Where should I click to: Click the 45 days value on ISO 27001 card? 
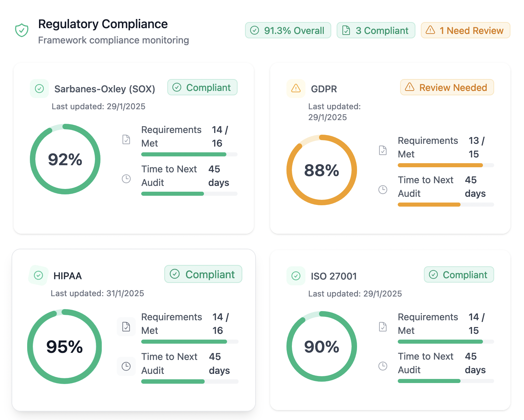475,363
